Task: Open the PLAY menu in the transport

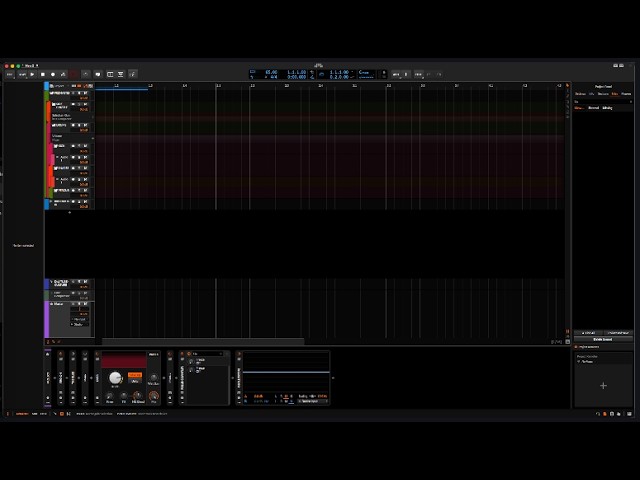Action: click(22, 74)
